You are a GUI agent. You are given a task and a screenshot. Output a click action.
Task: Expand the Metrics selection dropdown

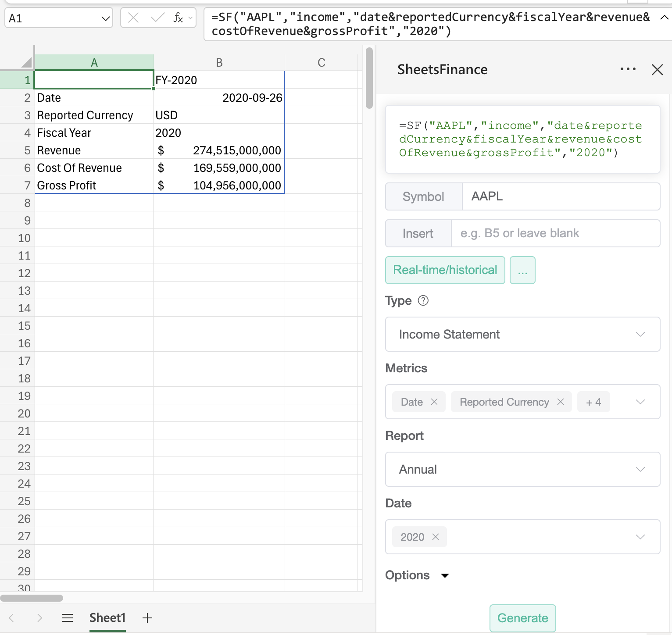pos(640,402)
